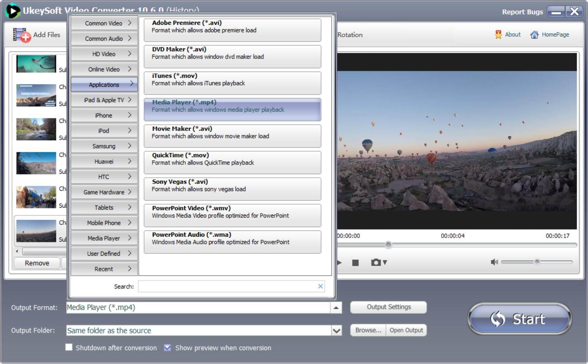Screen dimensions: 588x364
Task: Open the iPad & Apple TV category
Action: tap(104, 100)
